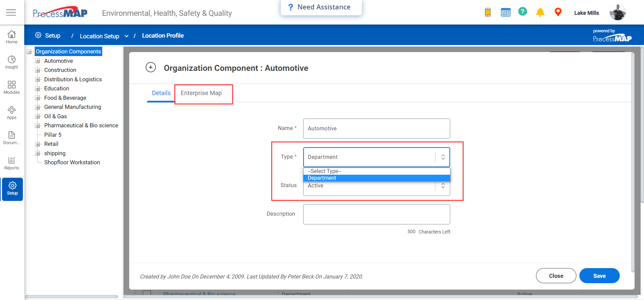Click the Close button
The height and width of the screenshot is (300, 644).
556,276
